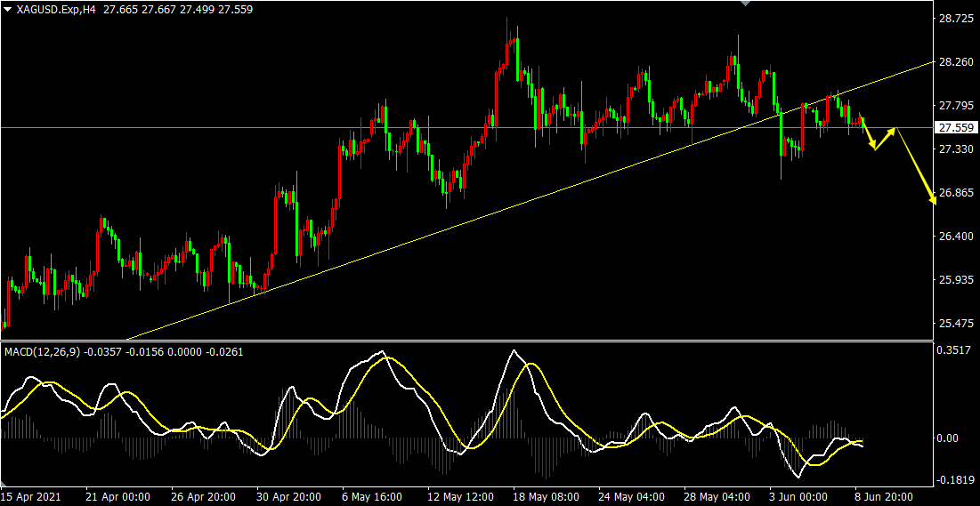Viewport: 980px width, 506px height.
Task: Click the 26.865 price axis label
Action: (x=955, y=193)
